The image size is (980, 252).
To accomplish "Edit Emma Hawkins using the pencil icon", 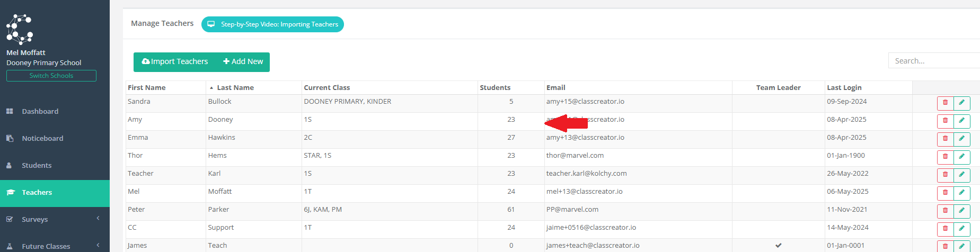I will click(x=962, y=139).
